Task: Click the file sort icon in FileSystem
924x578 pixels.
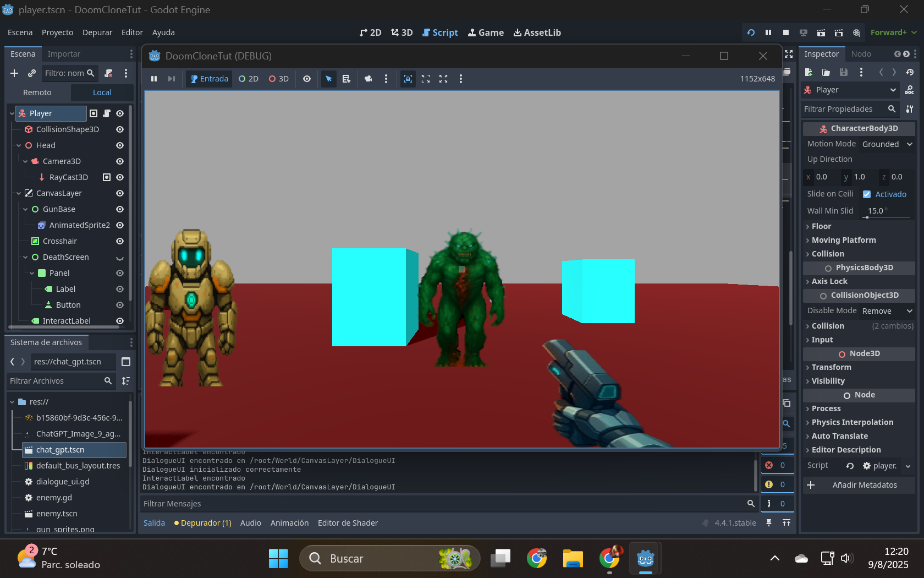Action: point(126,381)
